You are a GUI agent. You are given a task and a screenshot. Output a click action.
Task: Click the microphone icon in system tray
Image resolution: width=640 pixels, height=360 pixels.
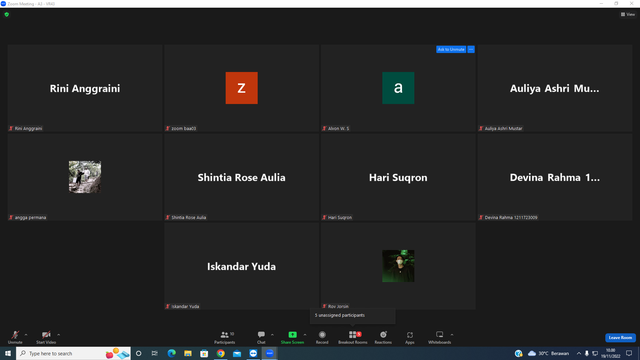[x=587, y=353]
